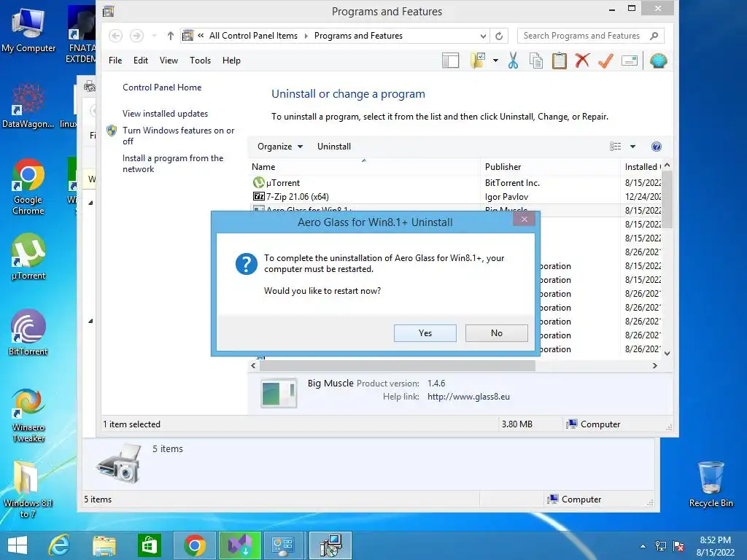Click the Uninstall command button
The width and height of the screenshot is (747, 560).
coord(334,146)
